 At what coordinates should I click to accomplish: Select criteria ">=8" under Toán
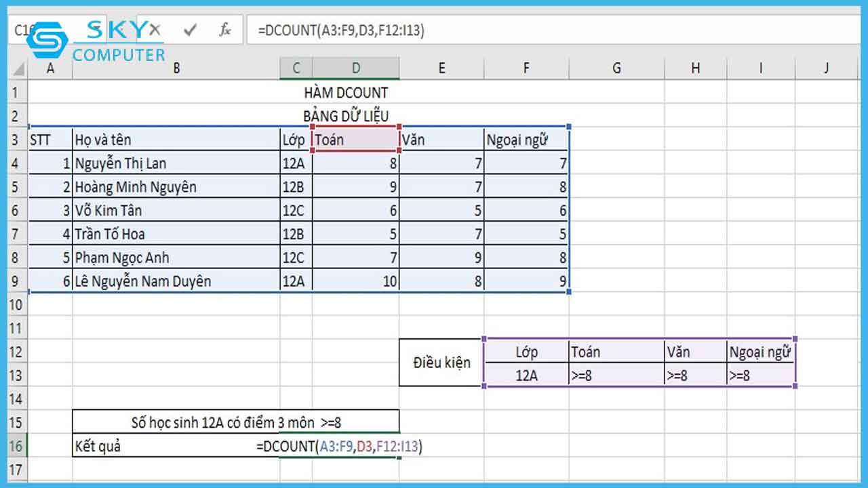pyautogui.click(x=616, y=375)
